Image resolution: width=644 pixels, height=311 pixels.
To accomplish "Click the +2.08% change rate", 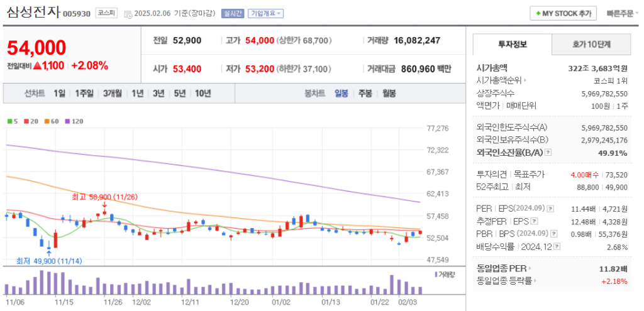I will pos(89,65).
